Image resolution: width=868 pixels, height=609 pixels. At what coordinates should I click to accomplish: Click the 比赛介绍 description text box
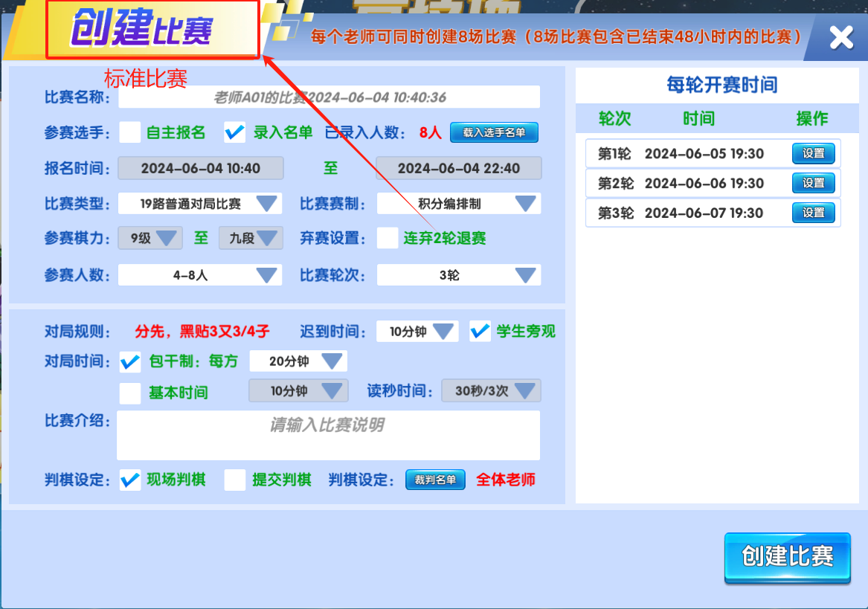tap(328, 435)
